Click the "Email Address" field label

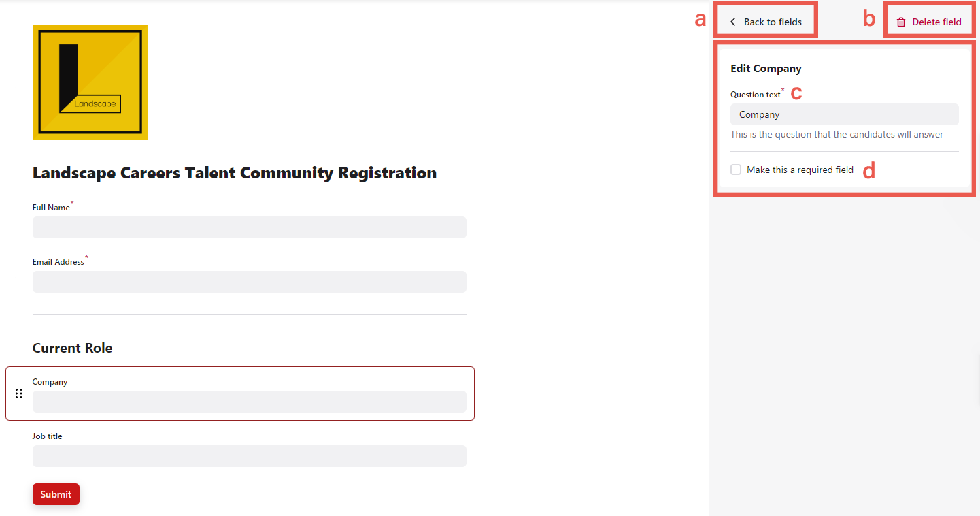click(x=58, y=262)
